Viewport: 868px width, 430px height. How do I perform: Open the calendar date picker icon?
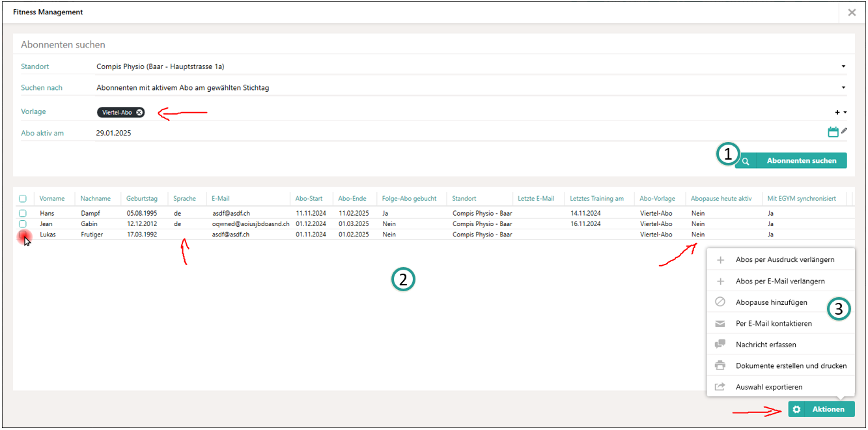833,132
